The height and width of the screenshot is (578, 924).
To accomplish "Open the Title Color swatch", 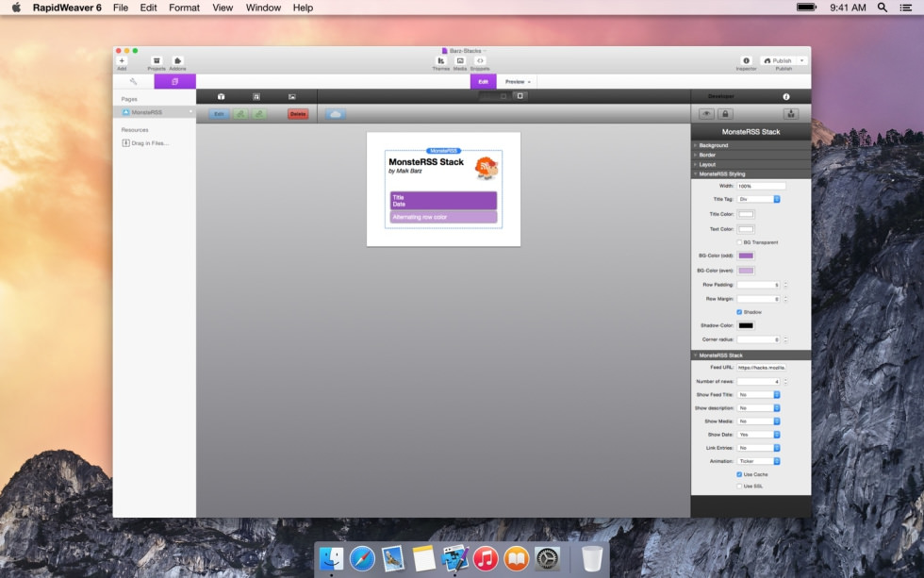I will pos(746,214).
